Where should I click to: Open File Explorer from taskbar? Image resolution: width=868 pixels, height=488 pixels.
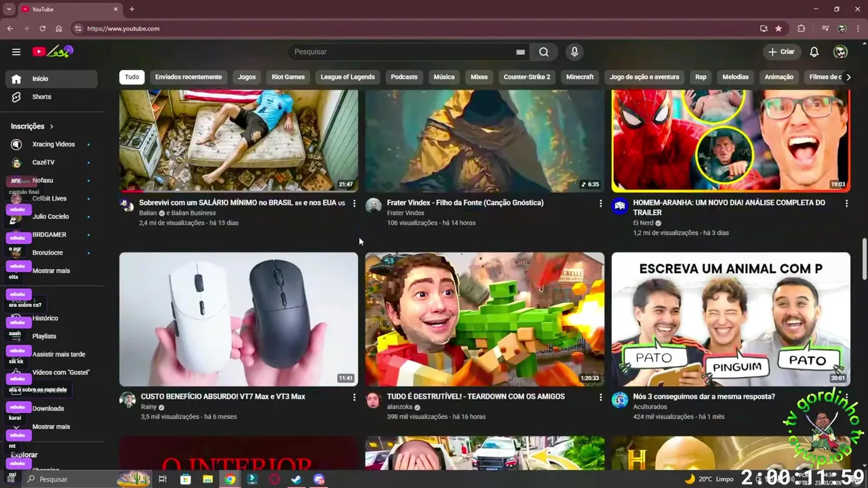point(208,479)
